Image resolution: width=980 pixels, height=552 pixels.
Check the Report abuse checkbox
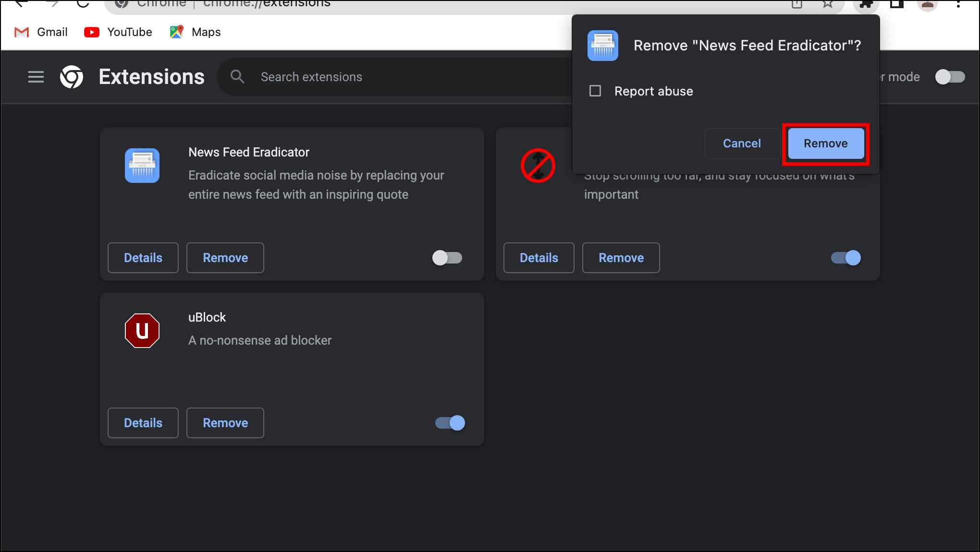pos(595,91)
